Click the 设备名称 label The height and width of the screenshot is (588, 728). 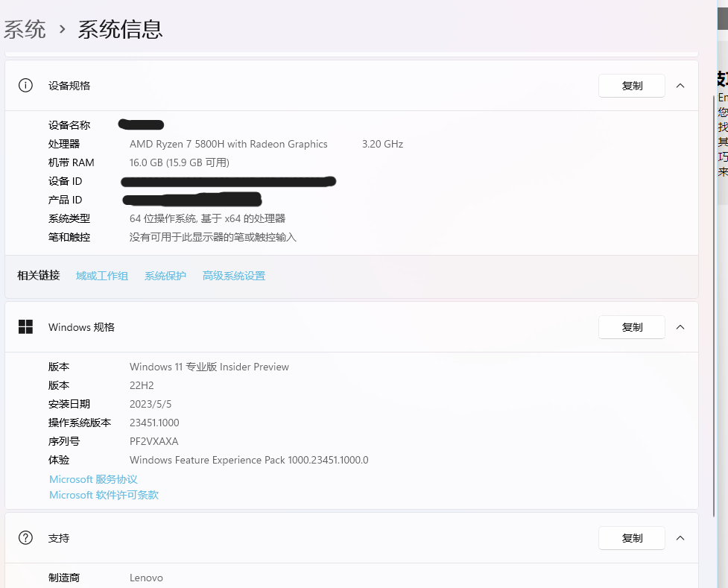pyautogui.click(x=69, y=125)
